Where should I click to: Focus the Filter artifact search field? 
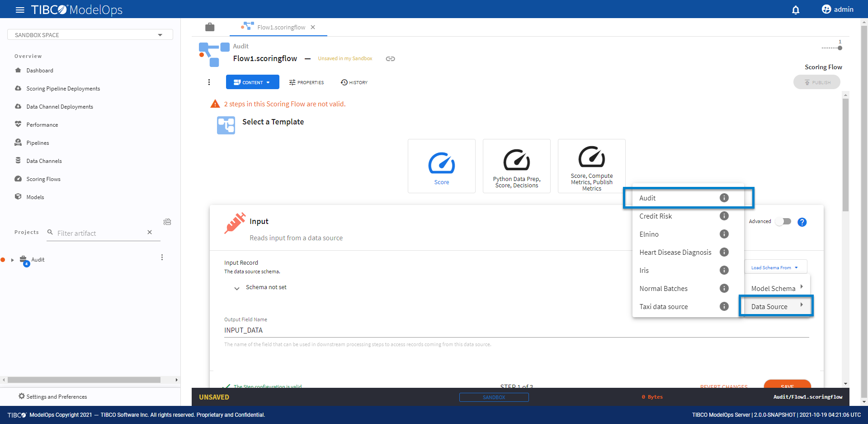tap(99, 233)
